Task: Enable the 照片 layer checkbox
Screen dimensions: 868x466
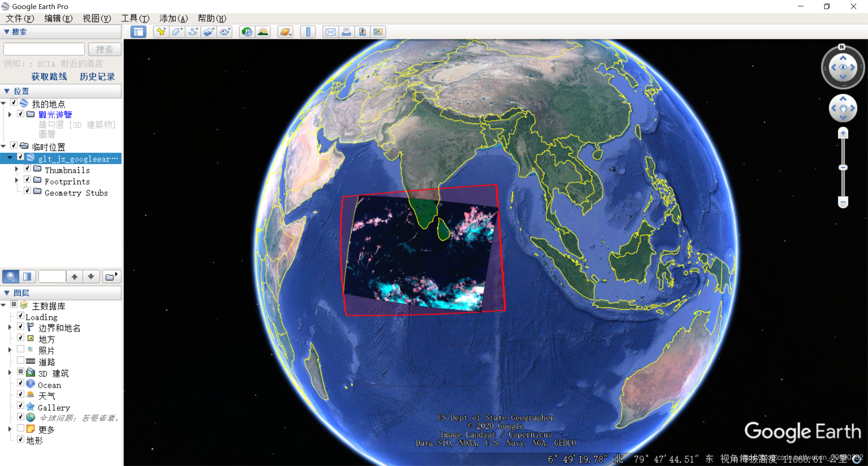Action: click(x=21, y=349)
